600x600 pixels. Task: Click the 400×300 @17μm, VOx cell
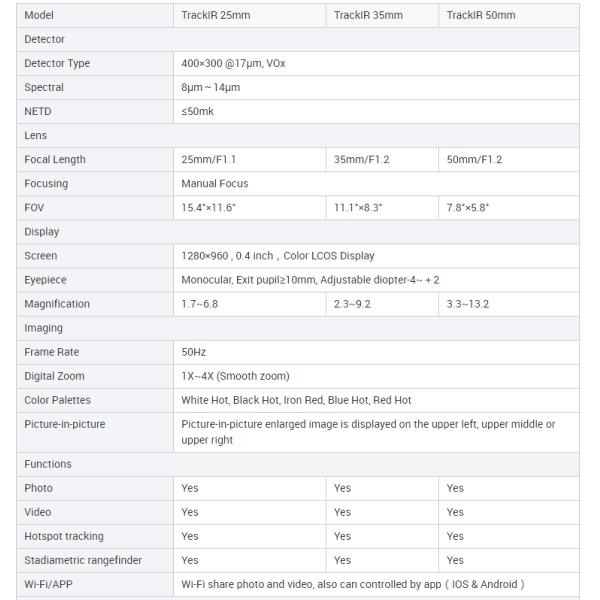234,63
